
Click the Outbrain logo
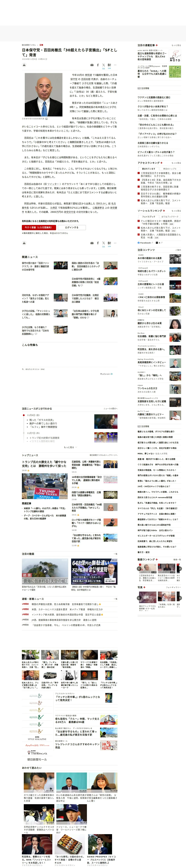click(106, 374)
